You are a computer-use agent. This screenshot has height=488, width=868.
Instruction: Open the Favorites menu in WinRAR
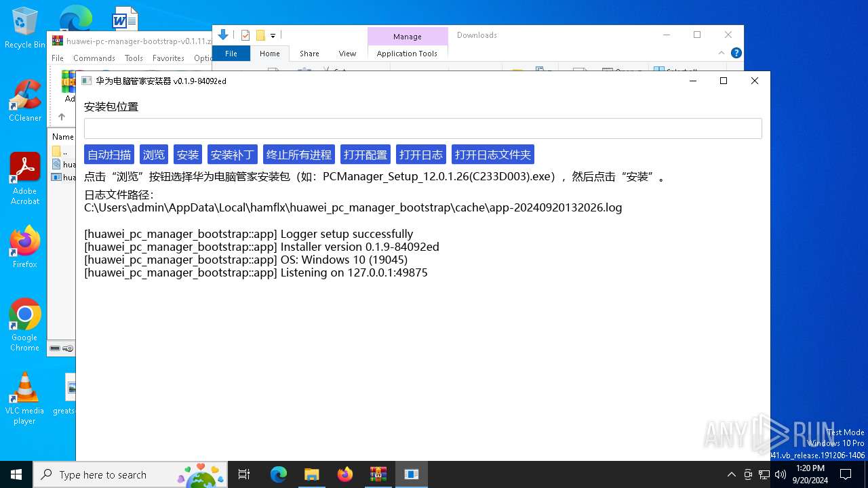168,58
